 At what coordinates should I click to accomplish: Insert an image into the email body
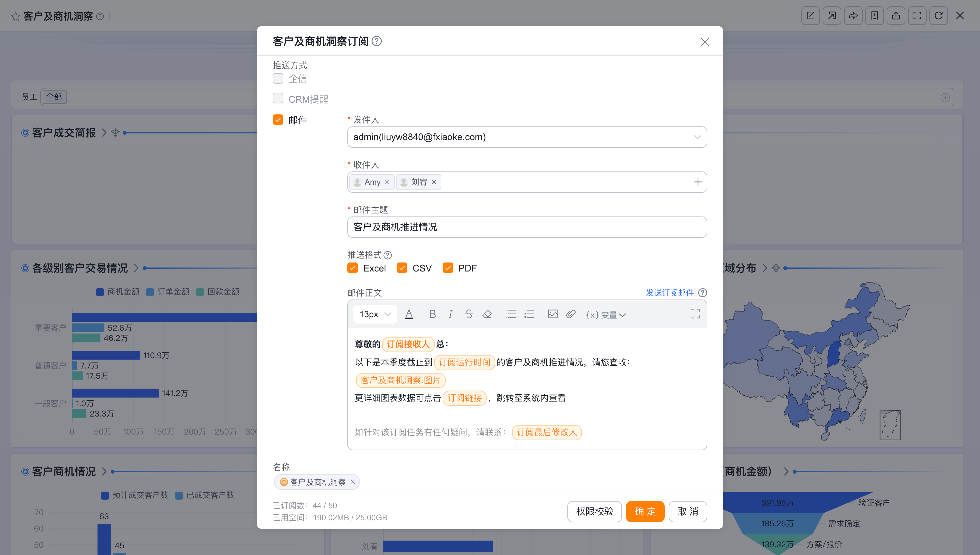tap(553, 314)
